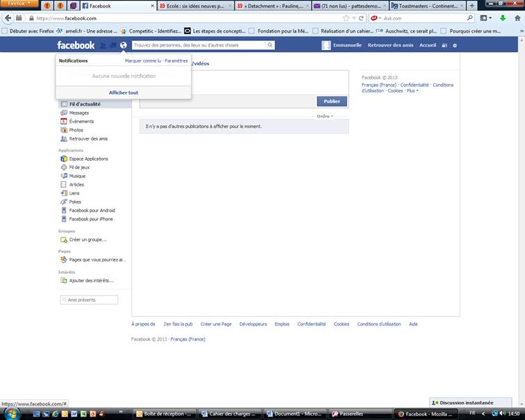
Task: Switch to the 71 non lus mail tab
Action: (350, 6)
